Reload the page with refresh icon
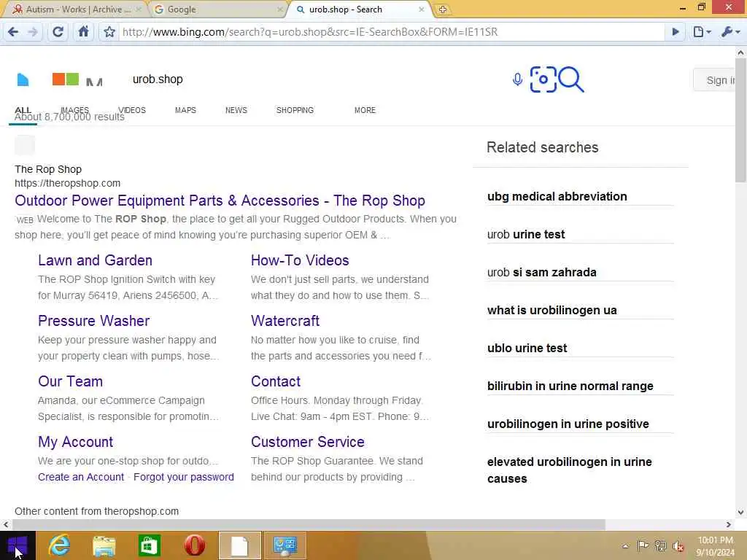 pos(58,32)
